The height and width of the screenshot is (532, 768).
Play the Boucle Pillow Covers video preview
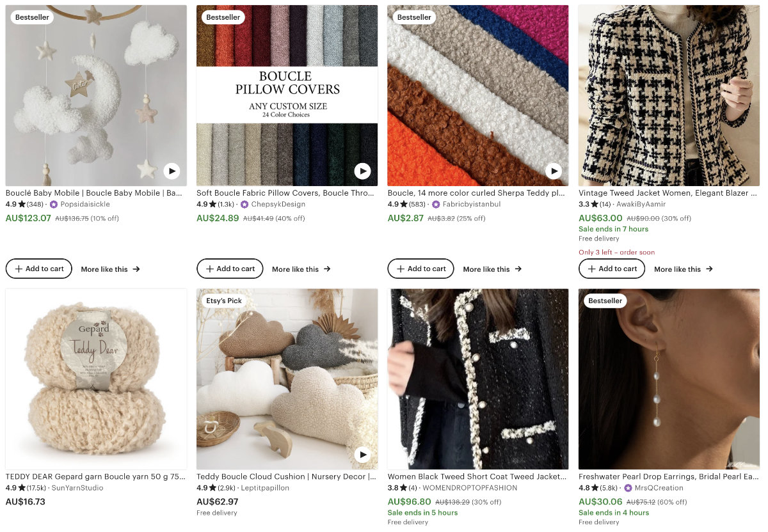pyautogui.click(x=362, y=171)
